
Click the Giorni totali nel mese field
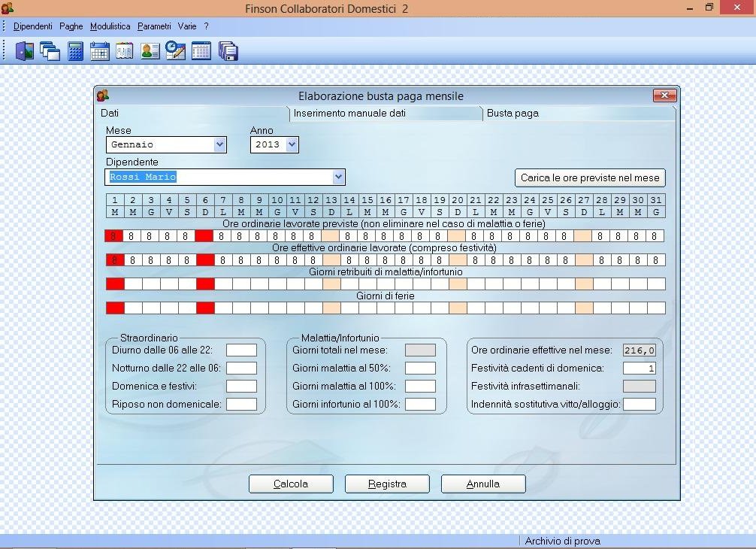point(420,350)
